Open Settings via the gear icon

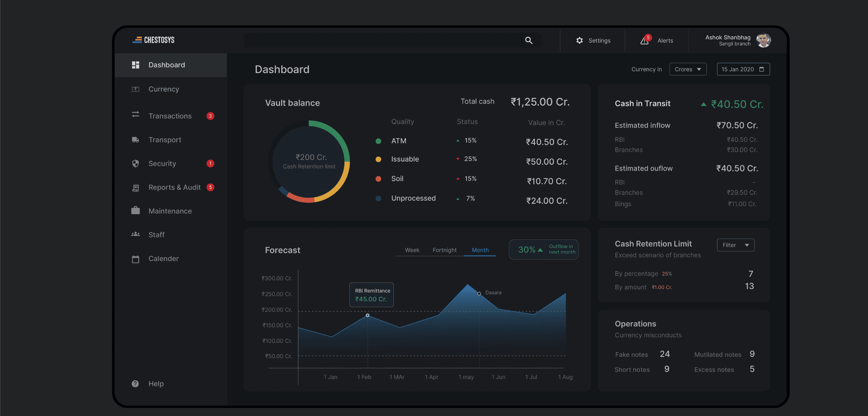point(579,40)
